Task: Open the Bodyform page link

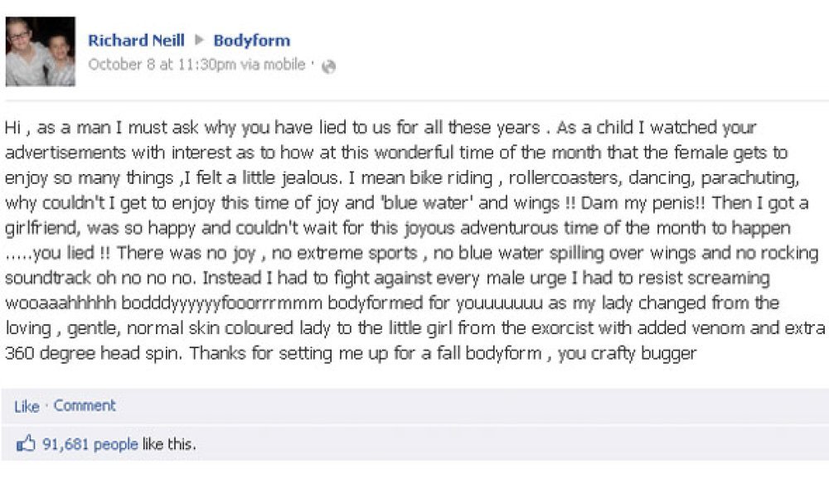Action: [x=252, y=40]
